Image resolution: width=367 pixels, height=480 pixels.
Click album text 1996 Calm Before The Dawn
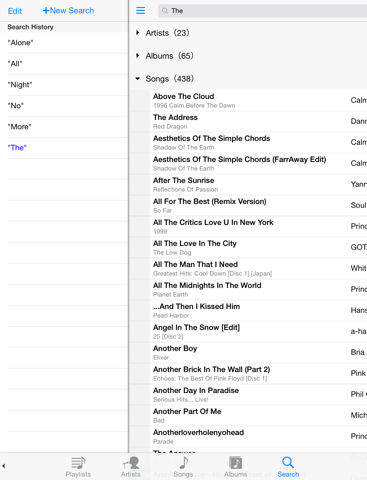point(194,105)
